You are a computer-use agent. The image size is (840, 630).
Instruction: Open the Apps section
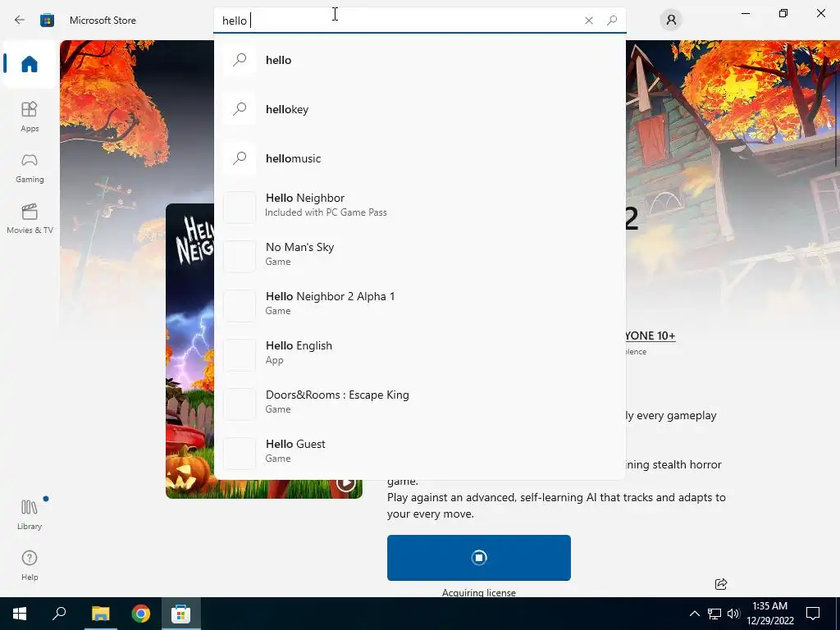point(30,116)
